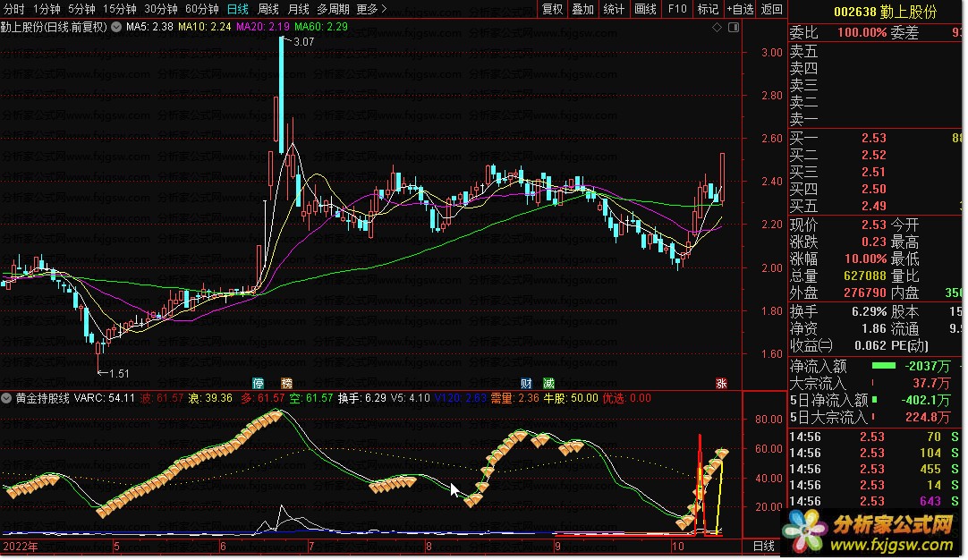Click 大宗流入 37.7万 row
The width and height of the screenshot is (968, 560).
[870, 384]
